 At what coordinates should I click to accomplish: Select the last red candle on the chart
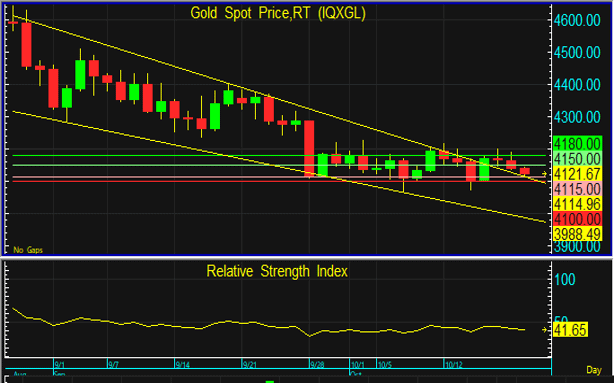pyautogui.click(x=525, y=171)
